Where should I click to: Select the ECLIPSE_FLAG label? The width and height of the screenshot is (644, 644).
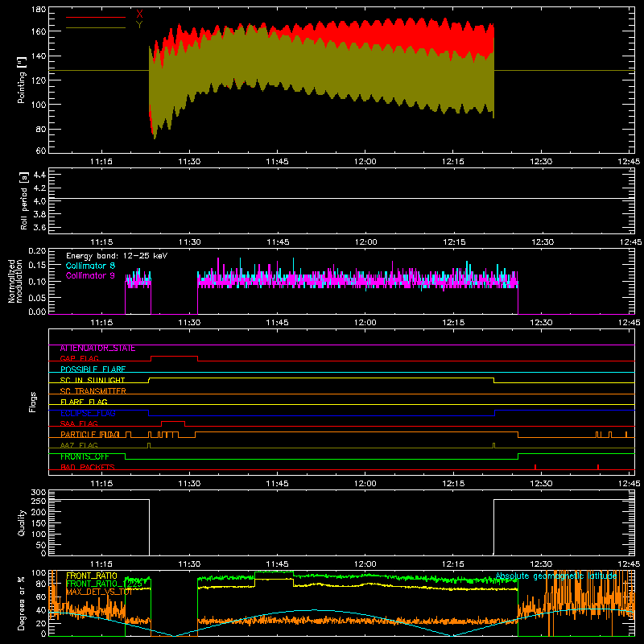[88, 413]
